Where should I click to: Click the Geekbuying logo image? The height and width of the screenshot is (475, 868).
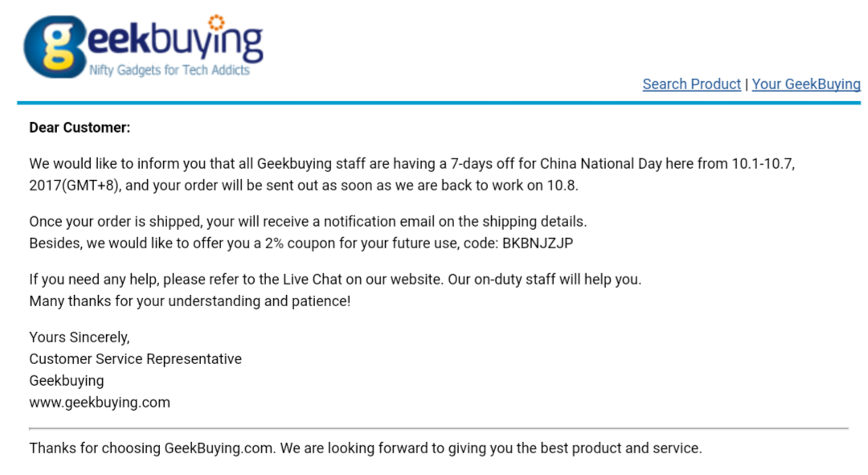point(143,47)
